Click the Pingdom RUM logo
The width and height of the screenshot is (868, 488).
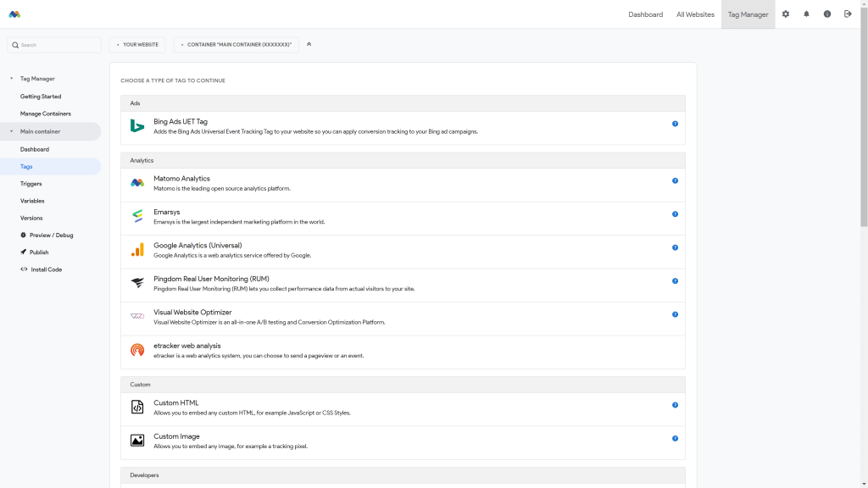pos(137,283)
